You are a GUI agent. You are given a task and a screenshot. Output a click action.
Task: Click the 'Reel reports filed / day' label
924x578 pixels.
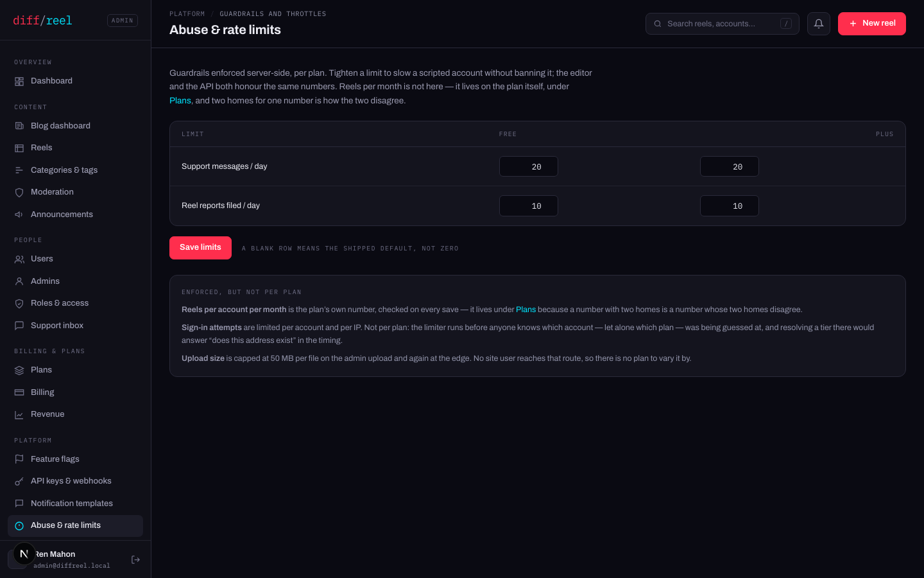pos(221,206)
